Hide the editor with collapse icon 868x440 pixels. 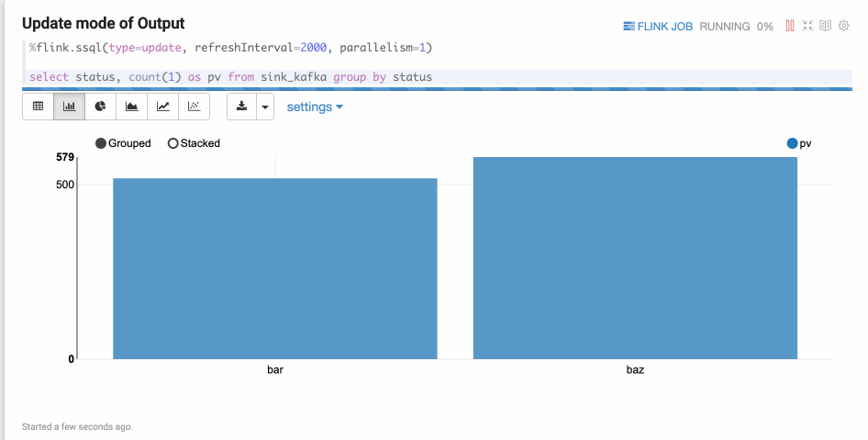tap(807, 26)
